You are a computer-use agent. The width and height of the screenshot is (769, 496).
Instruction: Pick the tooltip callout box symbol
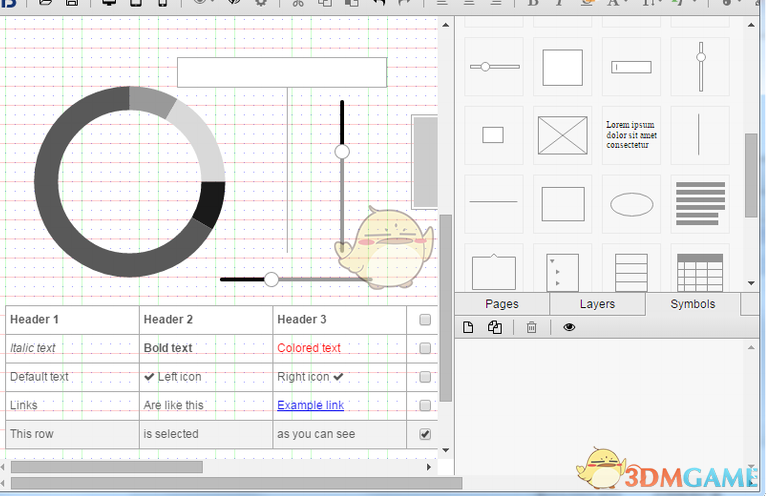point(493,271)
